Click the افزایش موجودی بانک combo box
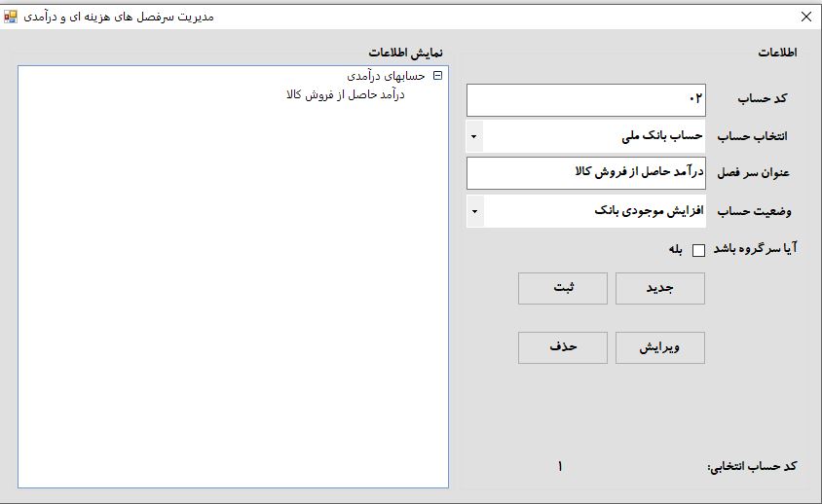The width and height of the screenshot is (822, 504). [x=586, y=211]
